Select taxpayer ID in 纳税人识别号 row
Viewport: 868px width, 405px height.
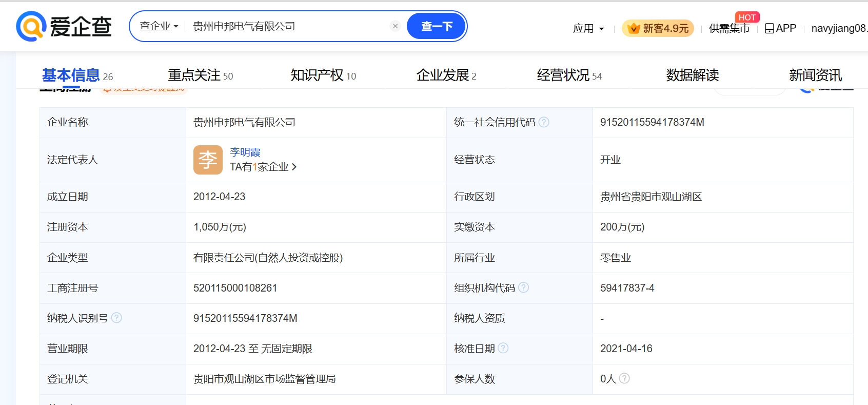pos(245,318)
